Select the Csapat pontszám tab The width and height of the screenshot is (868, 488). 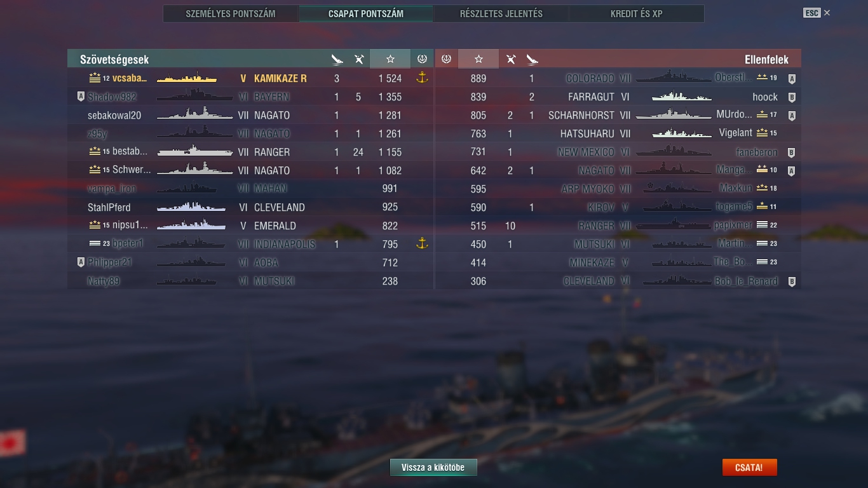click(366, 13)
